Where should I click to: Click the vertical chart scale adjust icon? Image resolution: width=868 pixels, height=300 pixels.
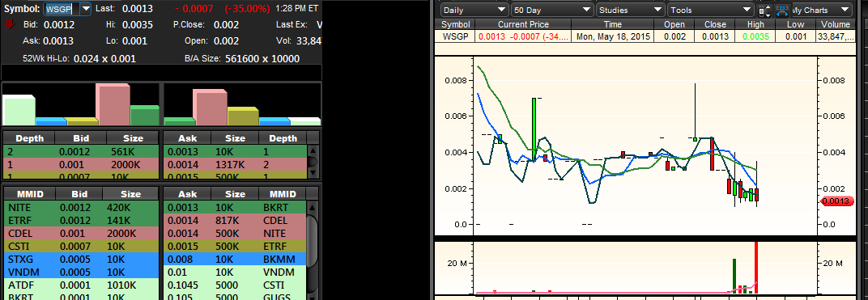pyautogui.click(x=764, y=11)
